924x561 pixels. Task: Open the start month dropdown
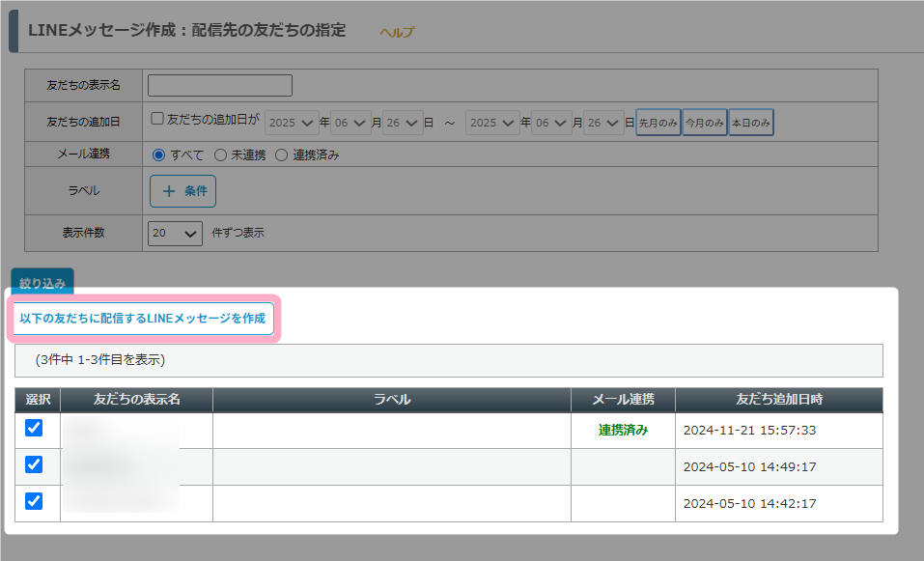click(350, 123)
